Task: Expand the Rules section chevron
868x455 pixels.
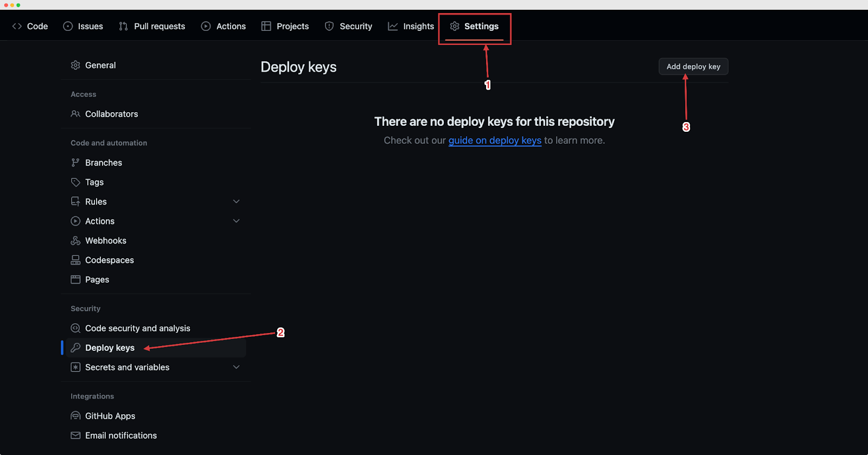Action: click(236, 202)
